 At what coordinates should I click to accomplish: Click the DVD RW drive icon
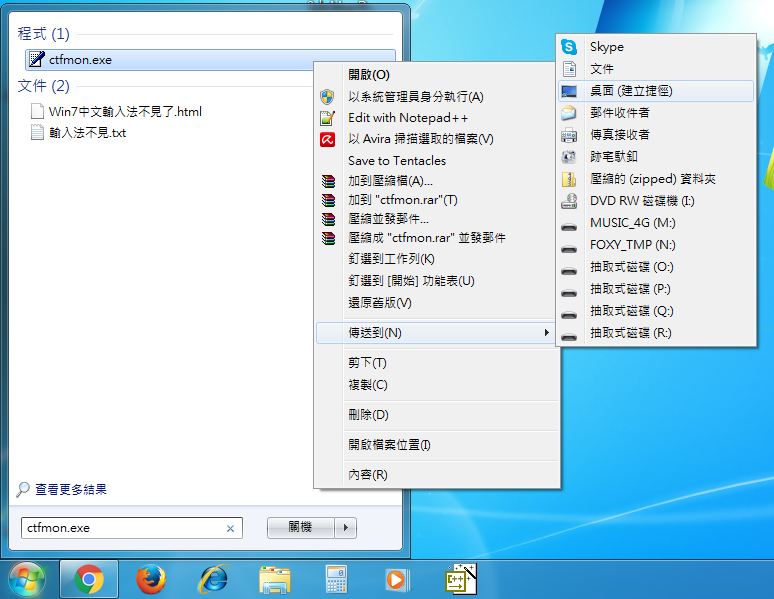click(x=569, y=201)
